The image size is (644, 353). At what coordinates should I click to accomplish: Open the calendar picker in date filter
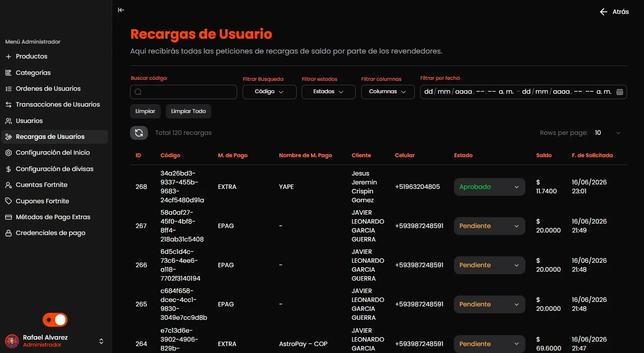(620, 92)
